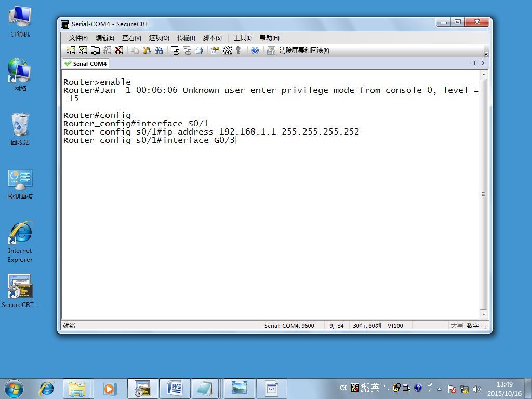
Task: Show hidden tray icons arrow
Action: [439, 389]
